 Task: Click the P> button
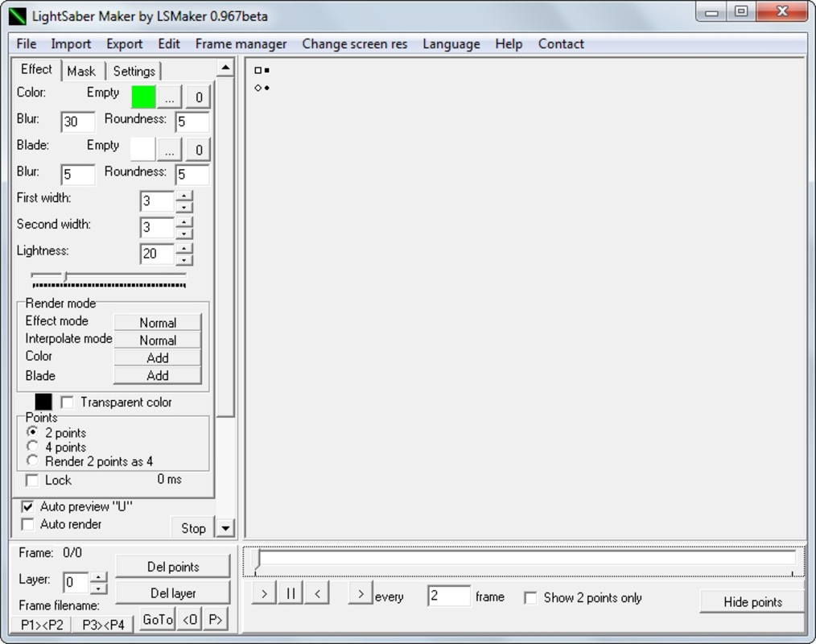point(216,620)
